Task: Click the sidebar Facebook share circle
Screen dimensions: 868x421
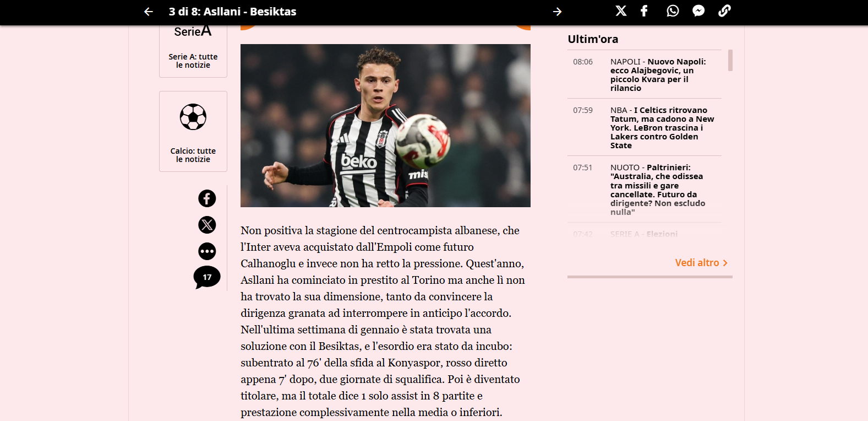Action: (x=207, y=198)
